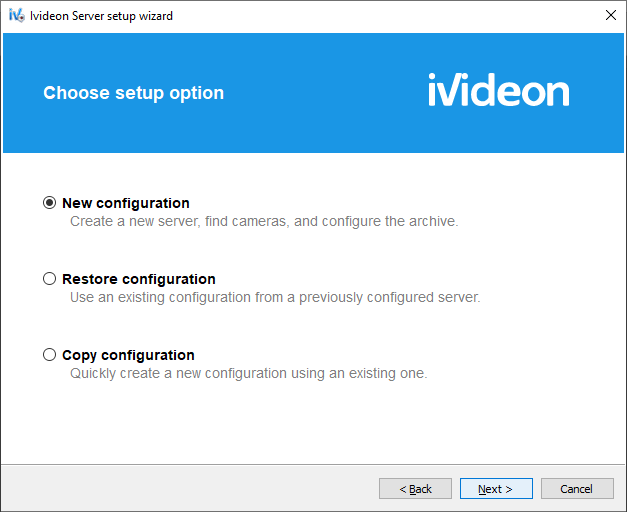The image size is (627, 512).
Task: Click the 'Ivideon Server setup wizard' window title
Action: coord(102,16)
